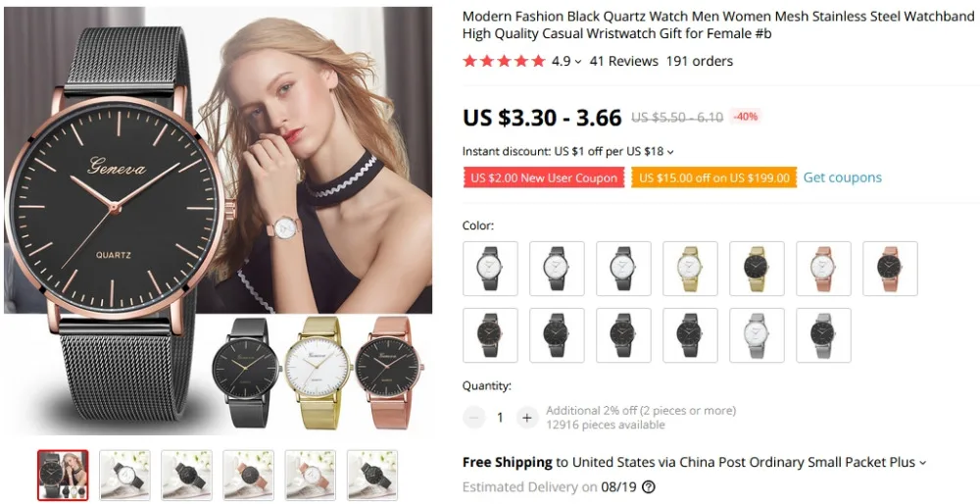Open the estimated delivery help icon
The width and height of the screenshot is (980, 504).
650,487
